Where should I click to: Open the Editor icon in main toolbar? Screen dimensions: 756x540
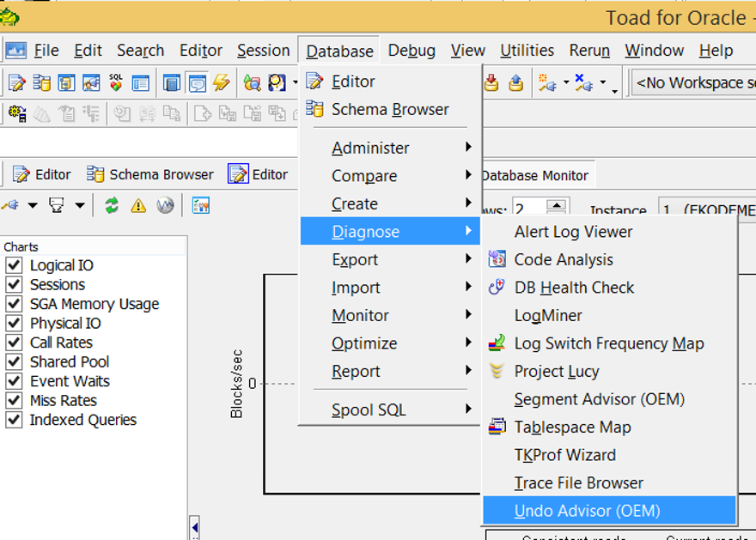(17, 83)
